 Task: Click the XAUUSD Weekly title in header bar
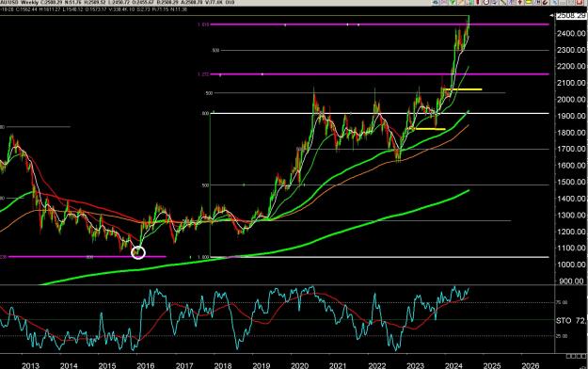point(20,2)
